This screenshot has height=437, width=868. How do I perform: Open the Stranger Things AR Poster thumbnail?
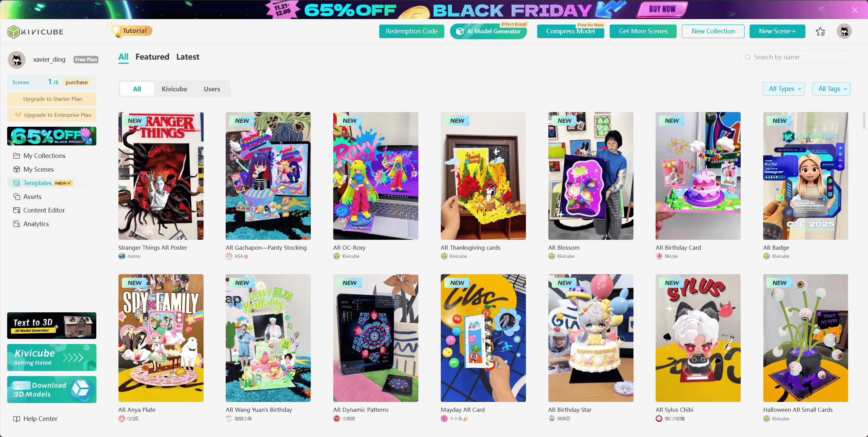click(x=161, y=176)
